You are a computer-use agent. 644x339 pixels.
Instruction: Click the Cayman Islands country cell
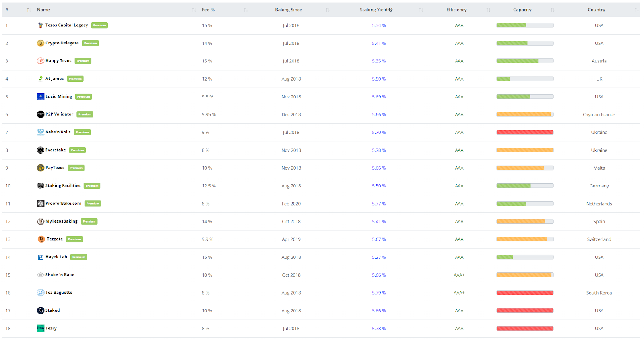pos(599,114)
